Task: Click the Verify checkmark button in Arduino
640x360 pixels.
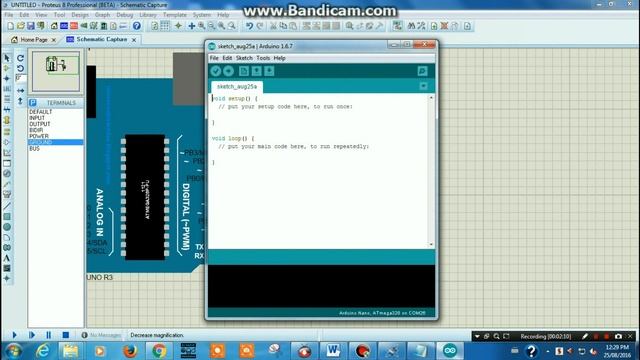Action: tap(216, 71)
